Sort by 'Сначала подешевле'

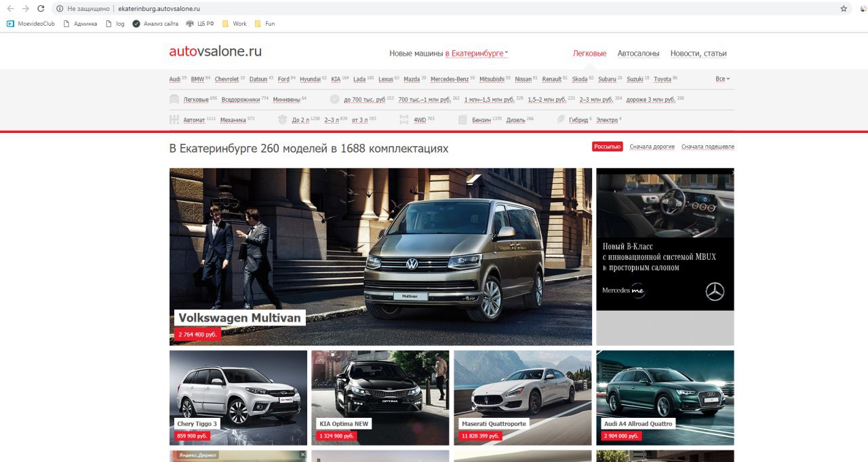coord(707,147)
